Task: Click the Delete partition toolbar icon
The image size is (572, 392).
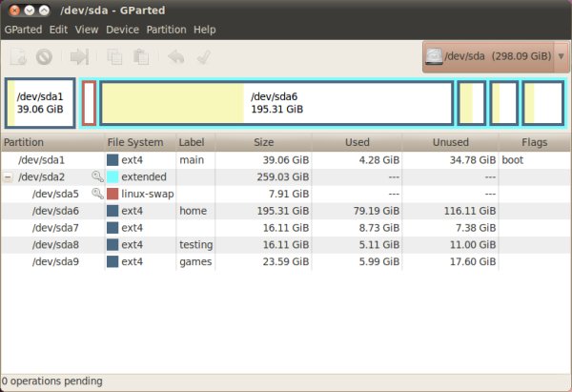Action: click(x=44, y=57)
